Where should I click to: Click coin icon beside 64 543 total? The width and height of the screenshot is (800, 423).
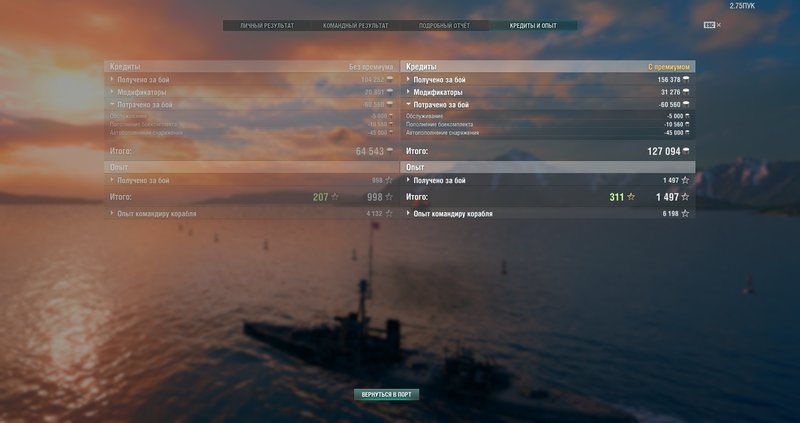click(x=390, y=151)
